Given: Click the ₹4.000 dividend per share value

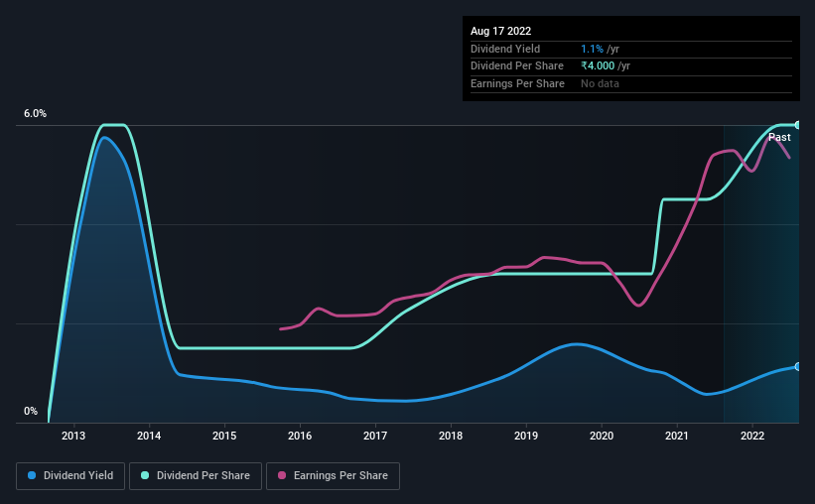Looking at the screenshot, I should pyautogui.click(x=598, y=66).
